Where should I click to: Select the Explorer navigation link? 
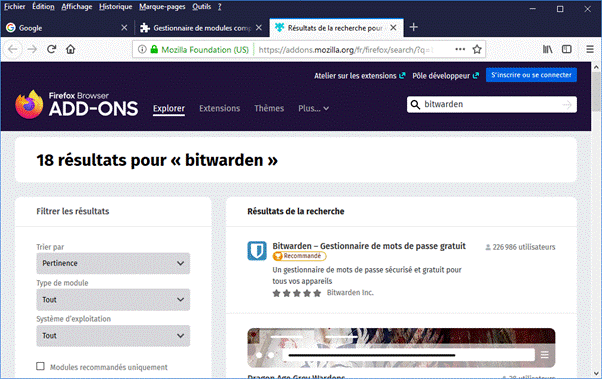point(169,109)
